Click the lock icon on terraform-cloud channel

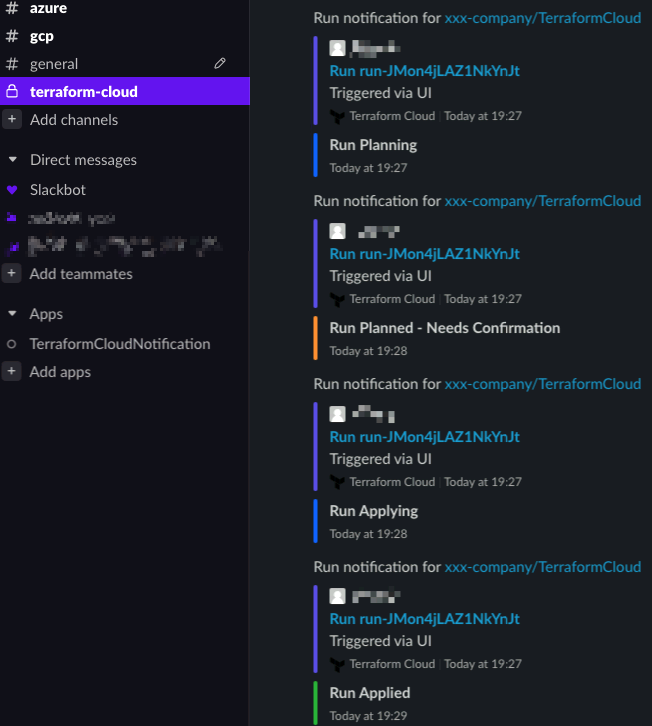pos(12,92)
